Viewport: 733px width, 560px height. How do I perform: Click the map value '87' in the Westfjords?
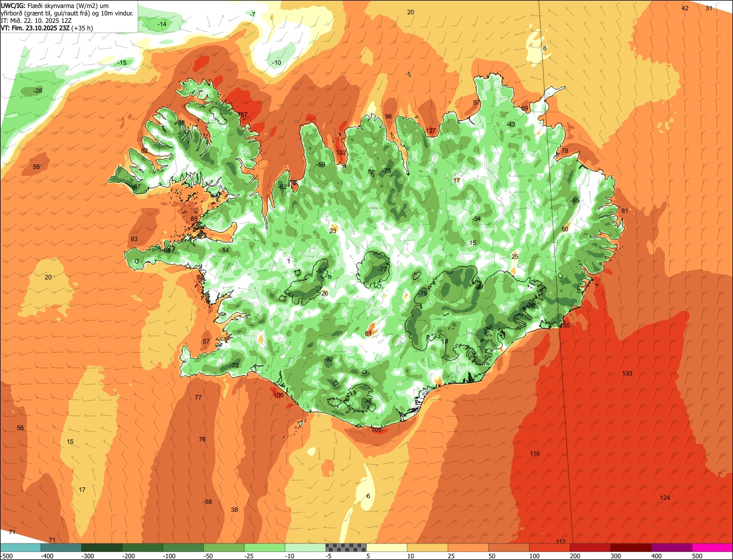click(x=243, y=115)
